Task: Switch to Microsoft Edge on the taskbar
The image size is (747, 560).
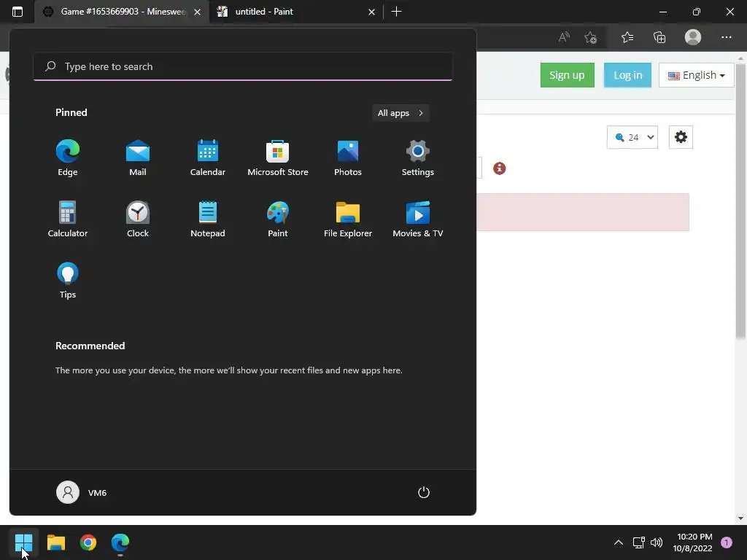Action: [120, 542]
